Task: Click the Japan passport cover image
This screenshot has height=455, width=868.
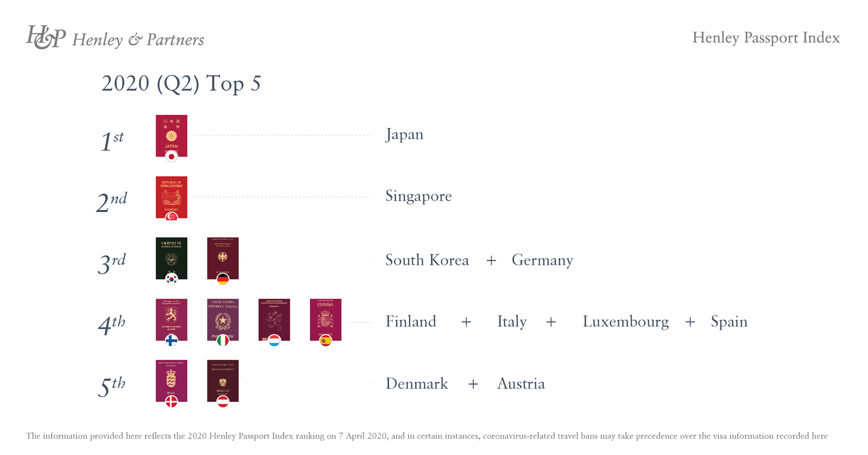Action: 171,136
